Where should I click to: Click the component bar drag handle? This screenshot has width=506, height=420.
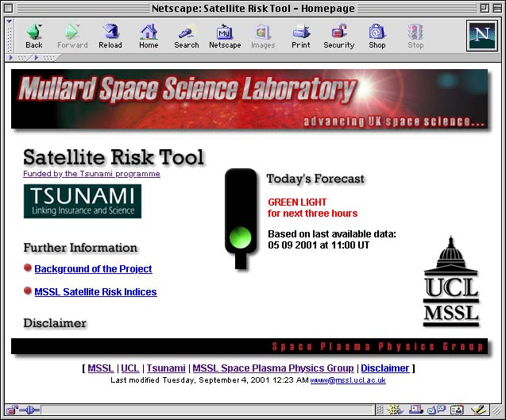380,410
